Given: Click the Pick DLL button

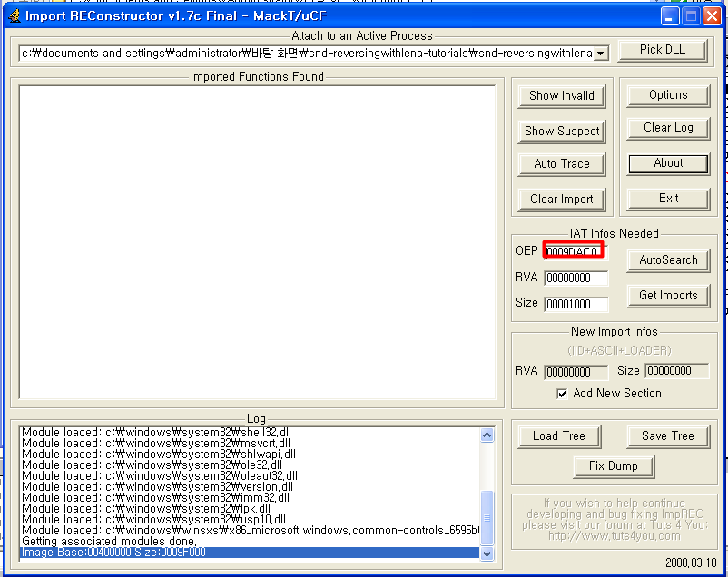Looking at the screenshot, I should click(663, 50).
